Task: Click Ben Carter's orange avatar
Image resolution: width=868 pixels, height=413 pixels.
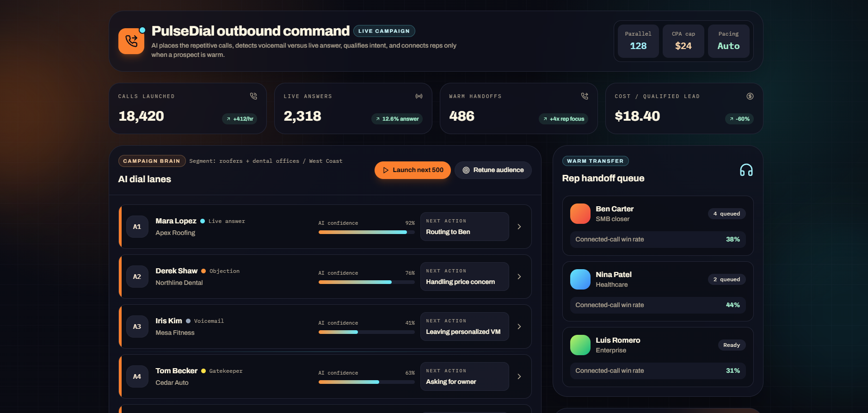Action: point(580,214)
